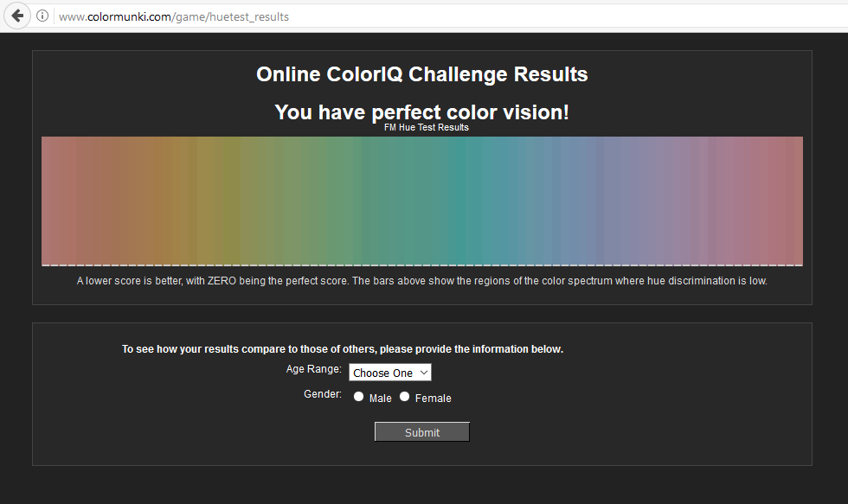
Task: Click the 'To see how your results compare' prompt
Action: coord(342,349)
